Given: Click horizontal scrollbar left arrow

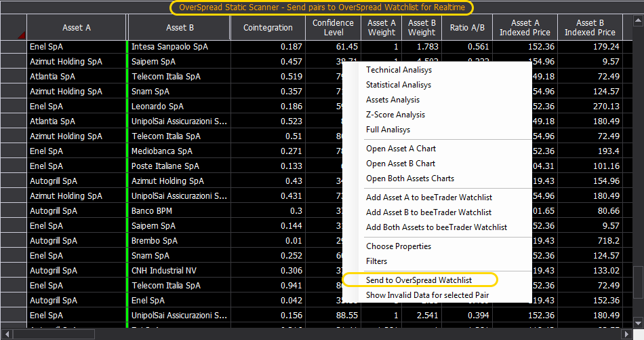Looking at the screenshot, I should [x=6, y=334].
